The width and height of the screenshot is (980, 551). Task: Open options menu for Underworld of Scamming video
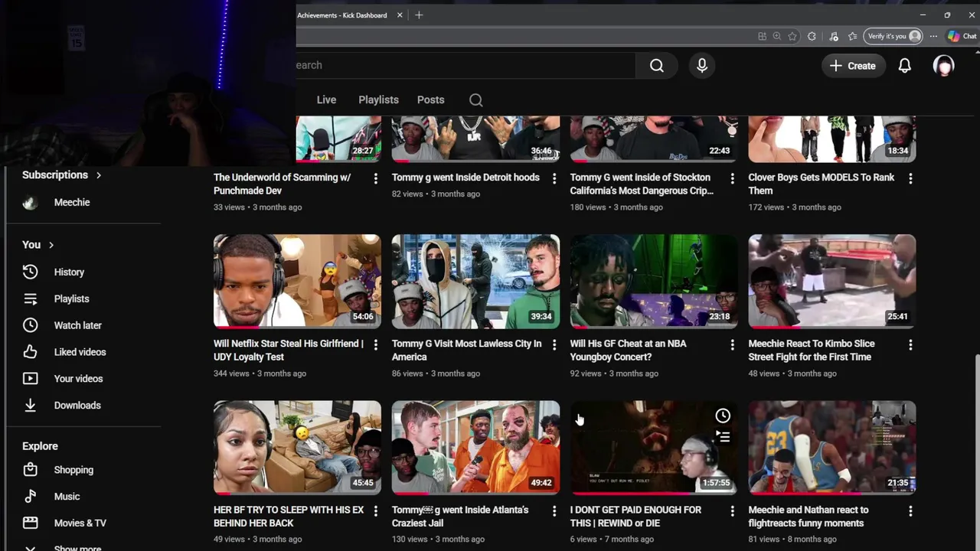click(375, 178)
